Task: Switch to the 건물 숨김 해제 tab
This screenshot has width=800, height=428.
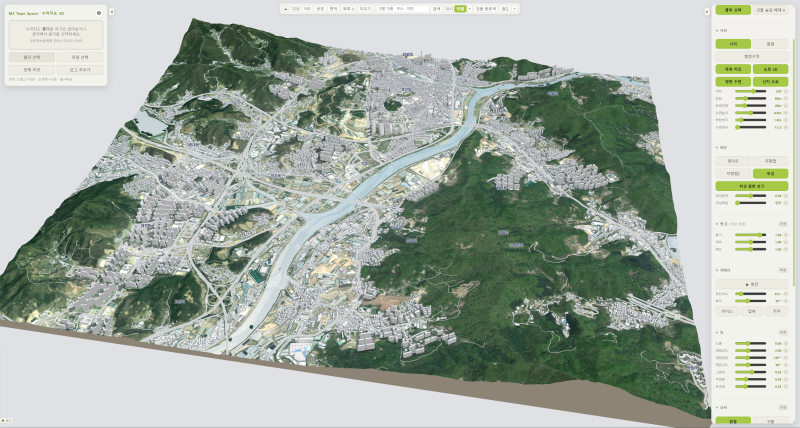Action: [770, 10]
